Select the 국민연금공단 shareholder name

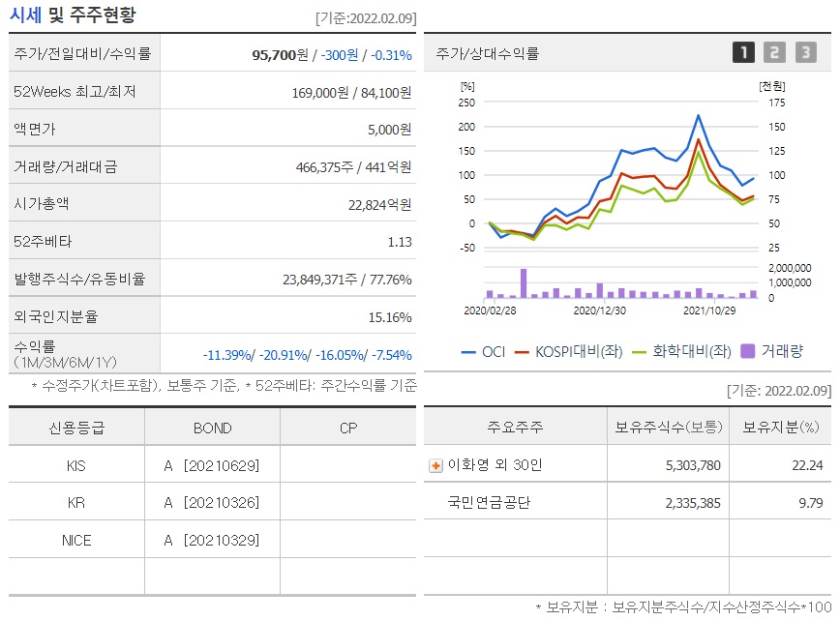tap(489, 503)
